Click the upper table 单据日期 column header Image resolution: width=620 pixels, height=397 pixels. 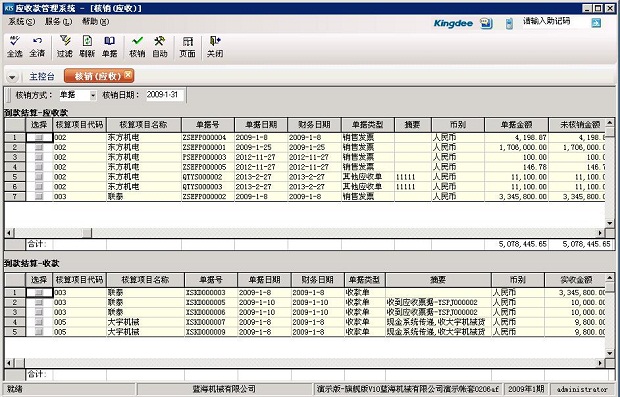pos(261,125)
